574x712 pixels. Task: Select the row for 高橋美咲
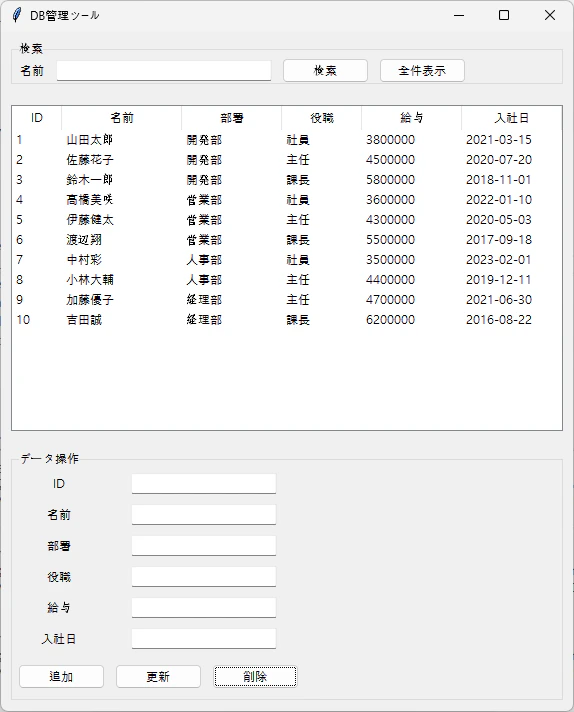(x=287, y=200)
